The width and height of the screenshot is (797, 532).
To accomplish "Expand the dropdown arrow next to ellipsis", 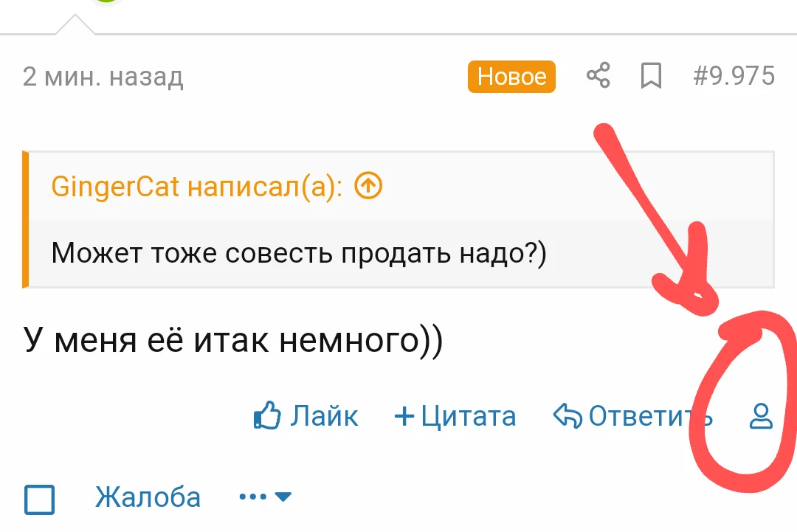I will click(283, 497).
